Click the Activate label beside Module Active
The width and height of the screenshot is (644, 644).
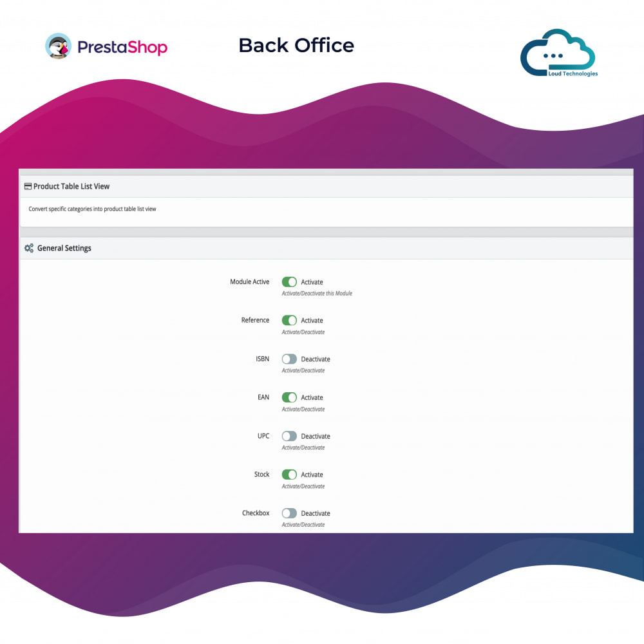tap(312, 281)
